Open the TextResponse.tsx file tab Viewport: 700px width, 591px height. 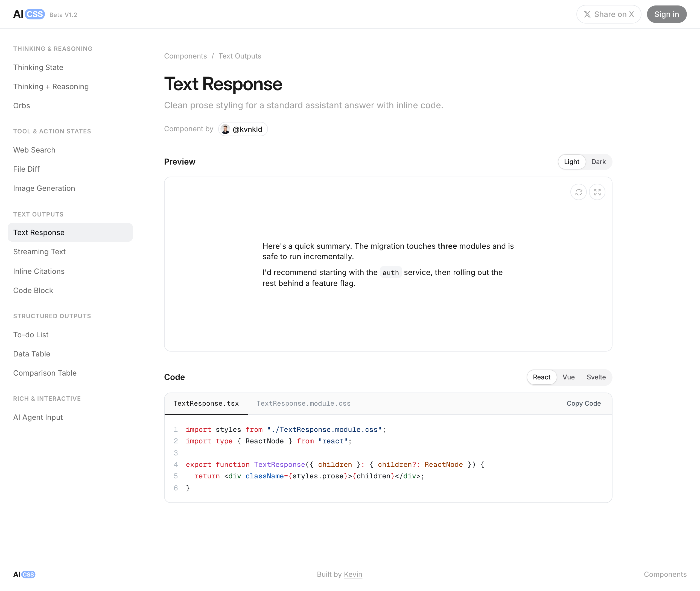[206, 403]
